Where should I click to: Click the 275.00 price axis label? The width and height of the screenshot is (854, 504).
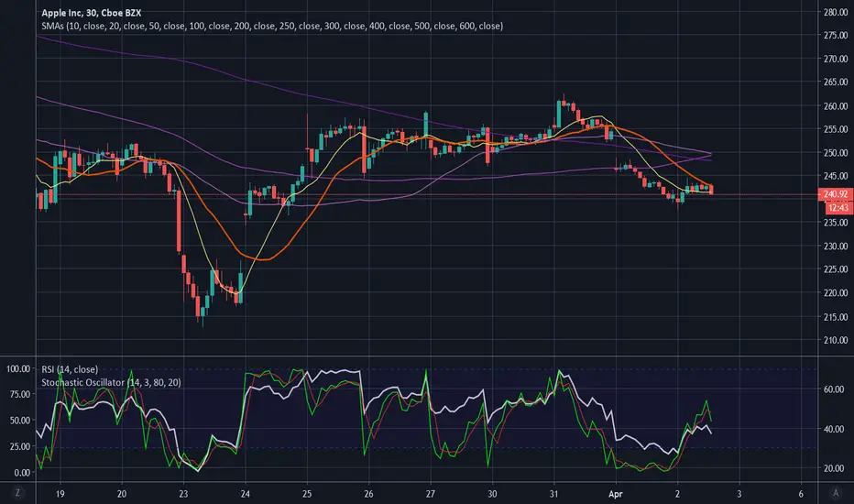836,36
